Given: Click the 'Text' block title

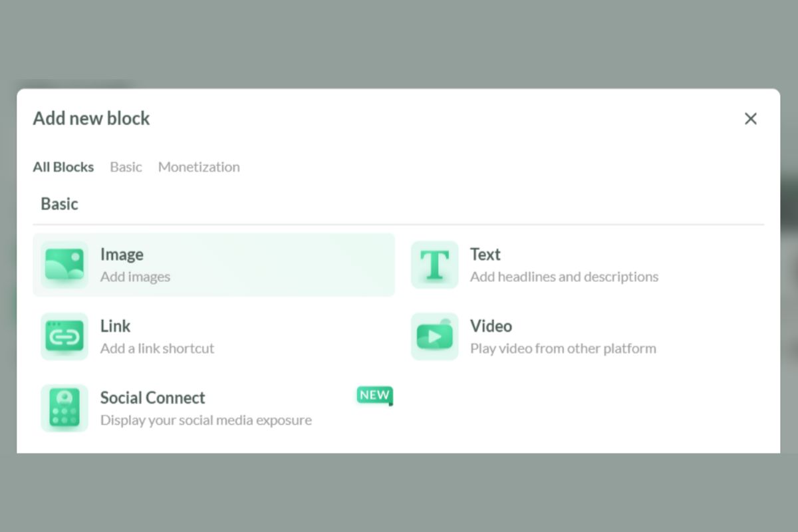Looking at the screenshot, I should click(485, 255).
